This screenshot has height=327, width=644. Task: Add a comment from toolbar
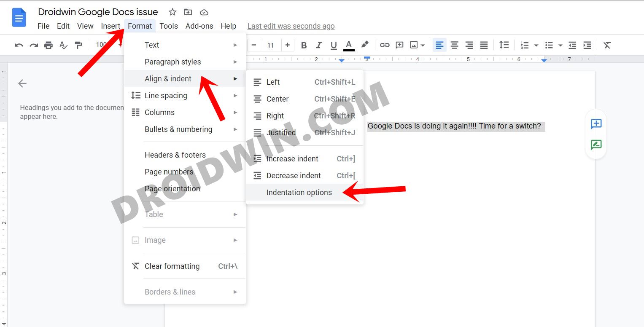click(399, 45)
